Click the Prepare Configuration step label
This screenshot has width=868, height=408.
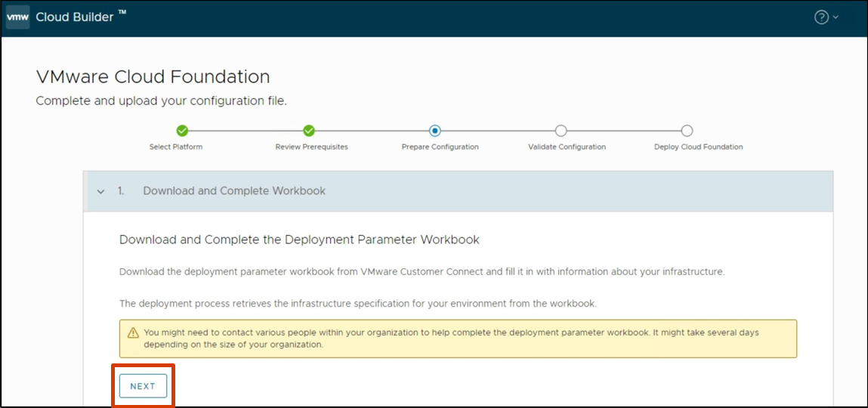[440, 147]
